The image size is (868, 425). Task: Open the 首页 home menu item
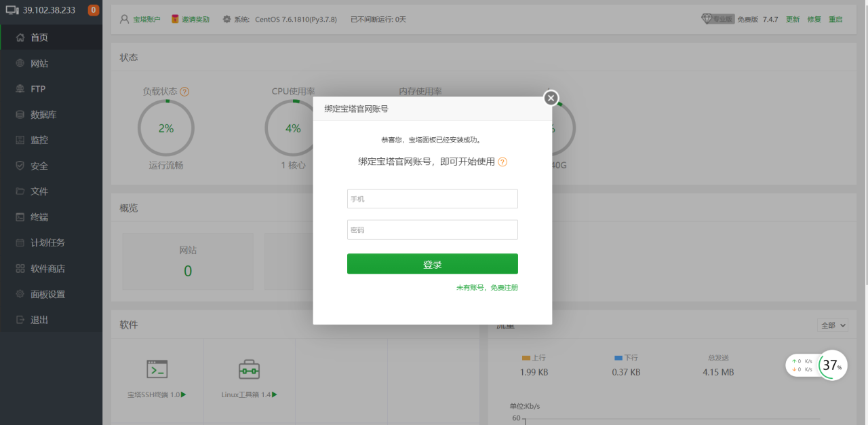coord(51,37)
